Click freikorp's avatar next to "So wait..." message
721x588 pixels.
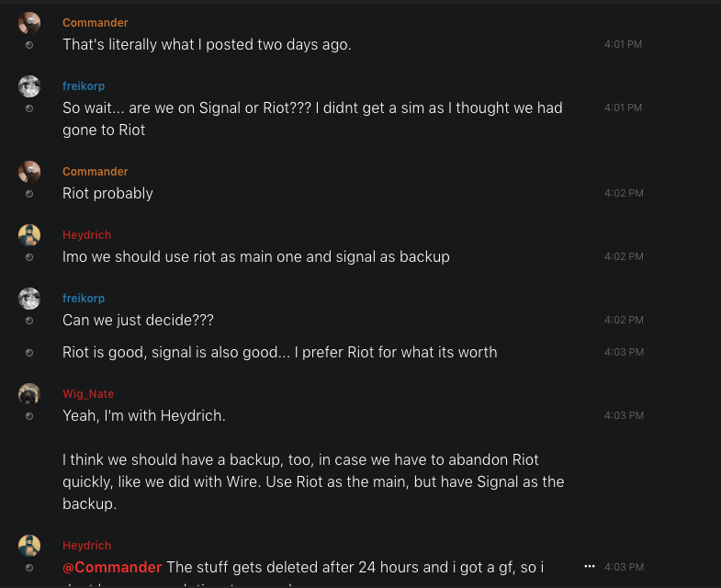[x=29, y=86]
